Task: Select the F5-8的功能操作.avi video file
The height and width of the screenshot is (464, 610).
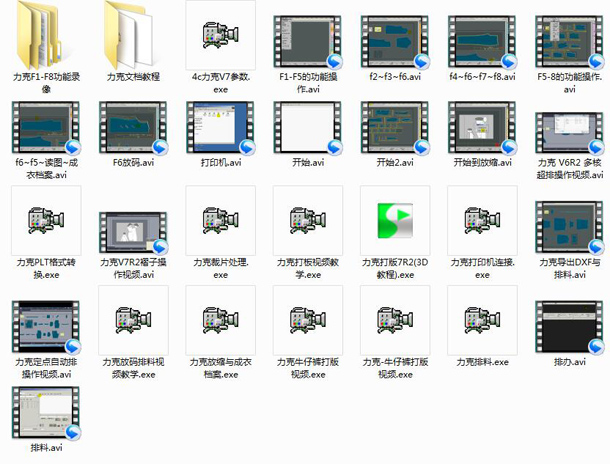Action: (x=569, y=42)
